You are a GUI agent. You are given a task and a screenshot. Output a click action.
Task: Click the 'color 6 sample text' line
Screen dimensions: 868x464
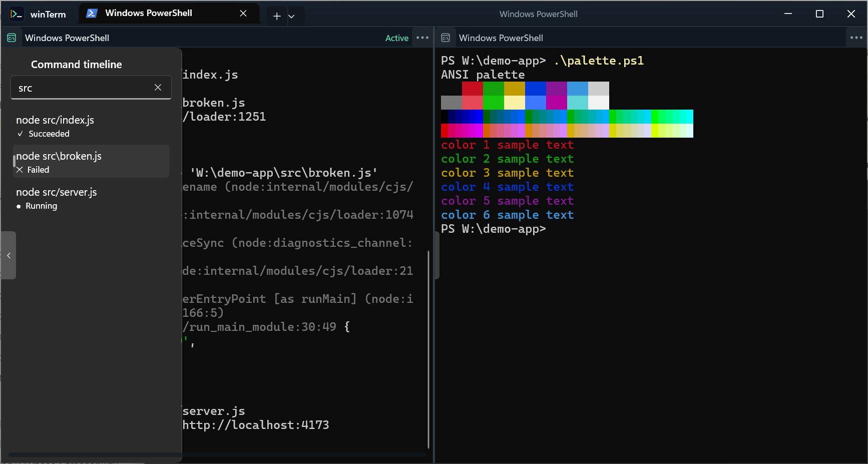507,215
